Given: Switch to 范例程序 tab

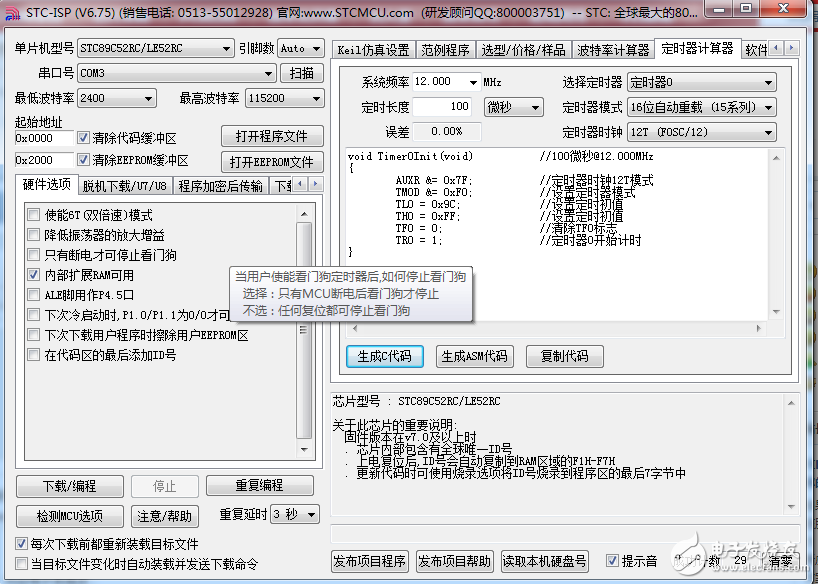Looking at the screenshot, I should [445, 50].
